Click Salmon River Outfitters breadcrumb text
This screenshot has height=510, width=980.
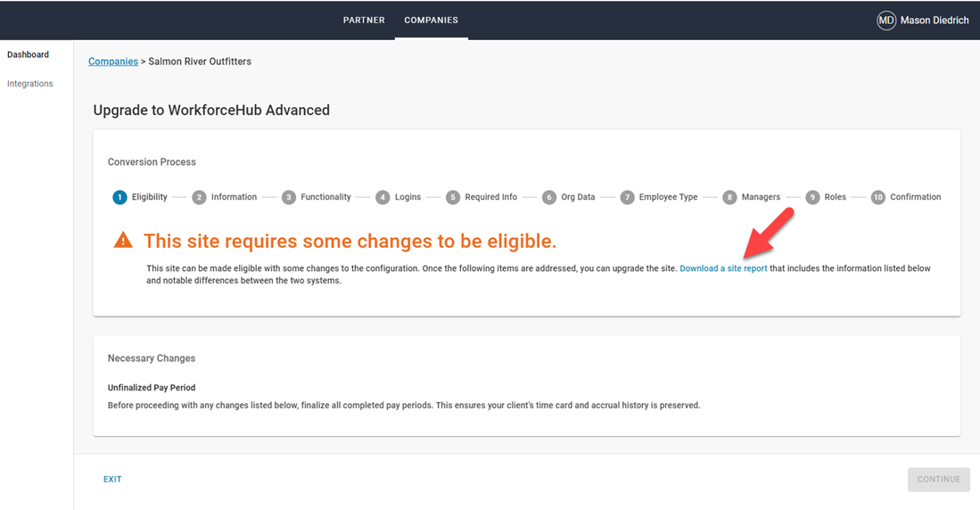[200, 62]
